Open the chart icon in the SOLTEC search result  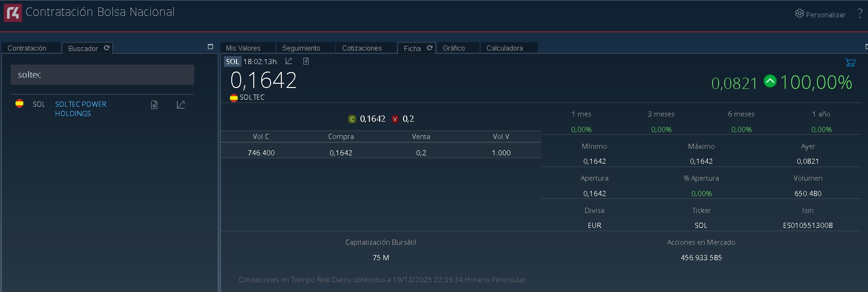181,105
